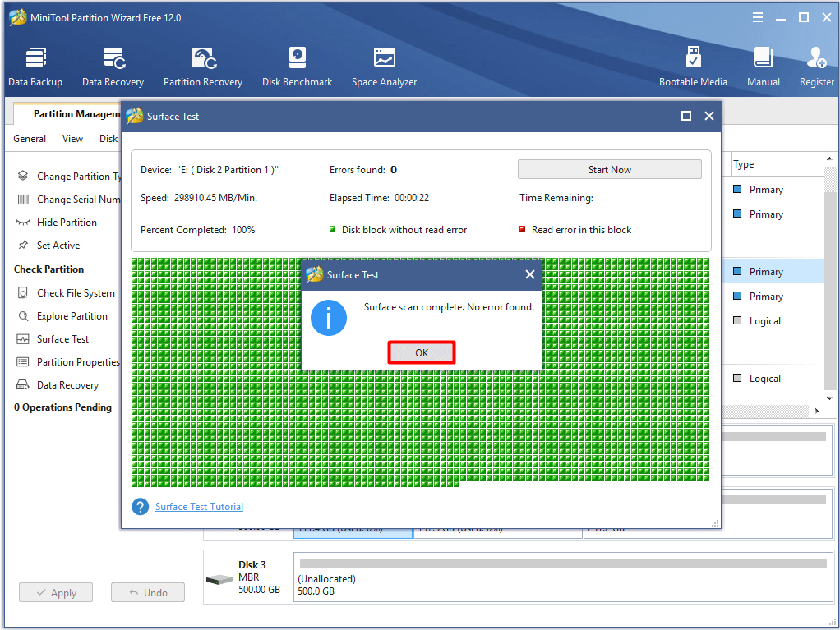Click the help question mark icon
This screenshot has height=630, width=840.
point(141,506)
